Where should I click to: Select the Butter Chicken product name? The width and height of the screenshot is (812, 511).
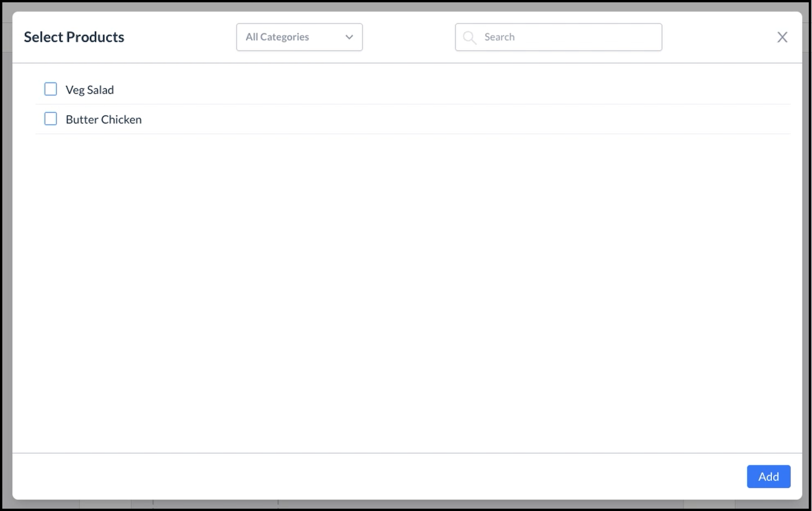pos(104,119)
